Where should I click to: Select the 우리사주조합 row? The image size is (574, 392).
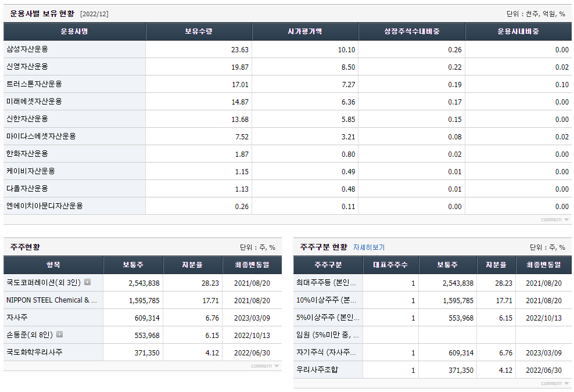point(317,370)
